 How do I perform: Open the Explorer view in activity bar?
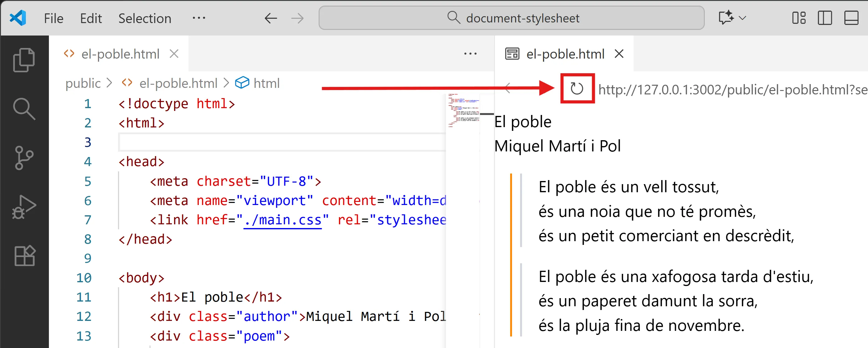[x=24, y=60]
